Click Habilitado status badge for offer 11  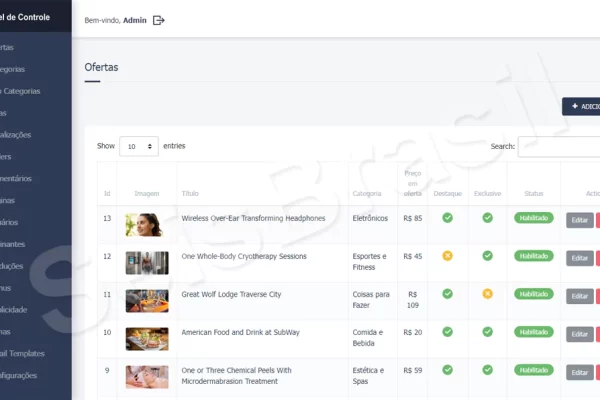tap(534, 294)
